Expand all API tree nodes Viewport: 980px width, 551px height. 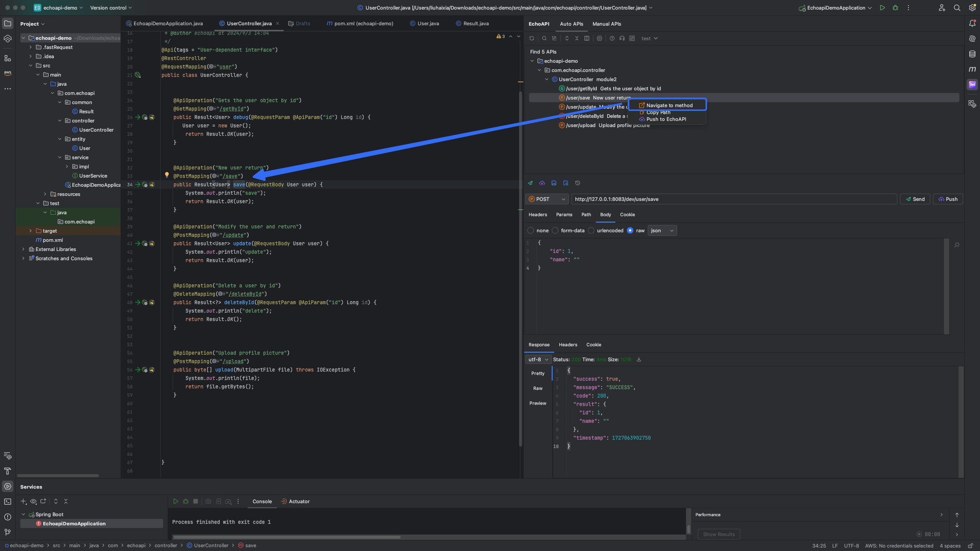click(567, 38)
